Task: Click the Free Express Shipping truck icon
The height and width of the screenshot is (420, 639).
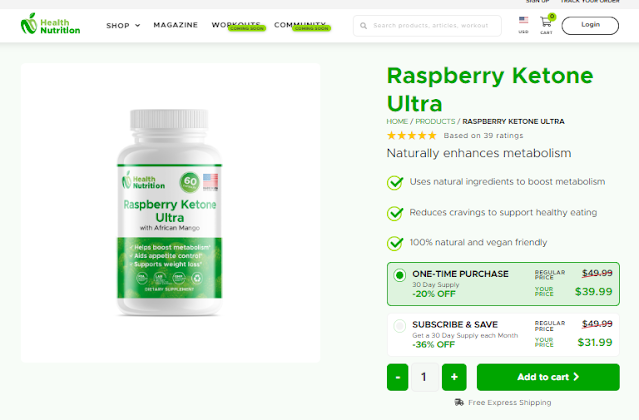Action: coord(459,402)
